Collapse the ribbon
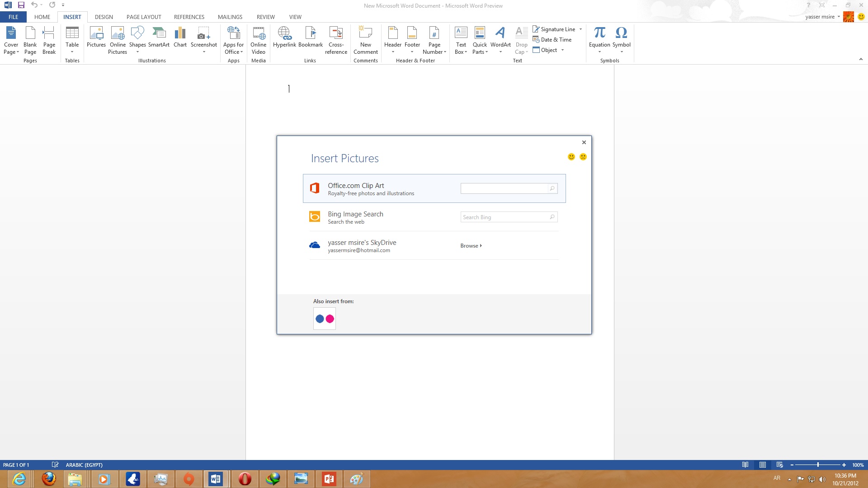The width and height of the screenshot is (868, 488). pos(861,59)
